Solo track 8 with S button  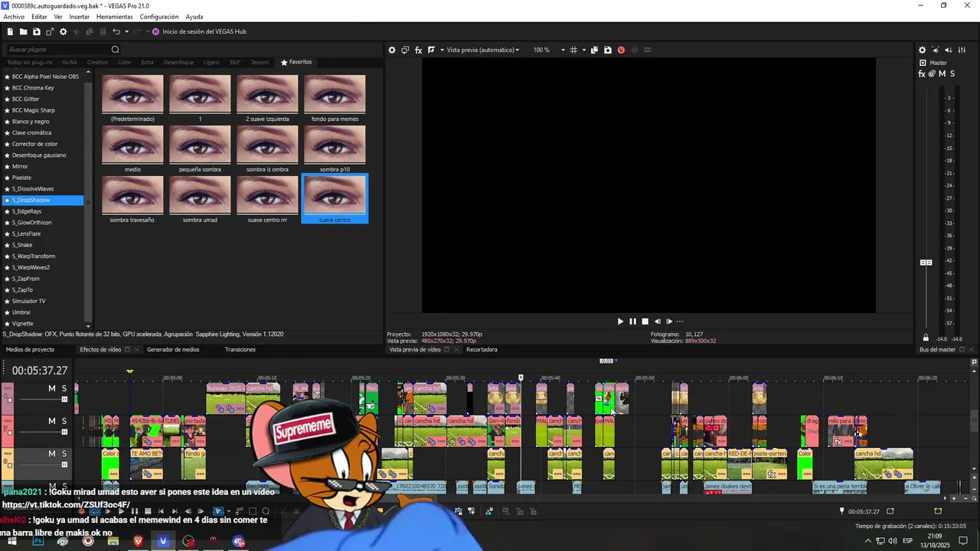click(64, 454)
